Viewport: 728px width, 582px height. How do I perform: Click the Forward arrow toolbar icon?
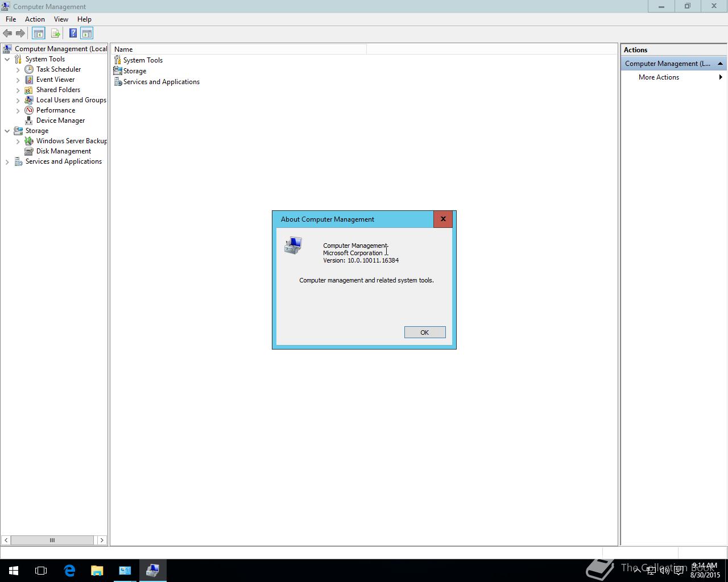tap(20, 34)
